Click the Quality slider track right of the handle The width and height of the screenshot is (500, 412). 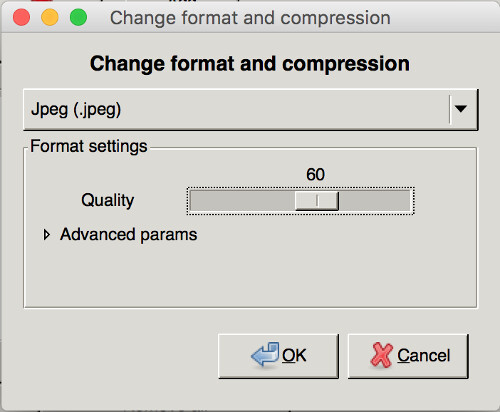[374, 201]
